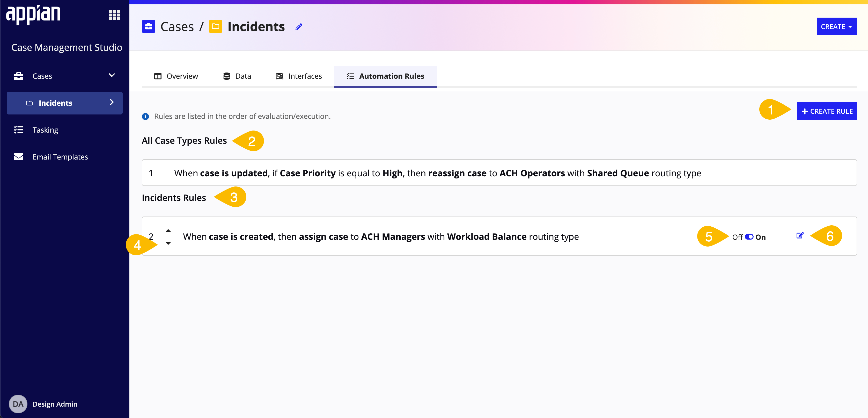Click the info icon beside rules note

(145, 117)
